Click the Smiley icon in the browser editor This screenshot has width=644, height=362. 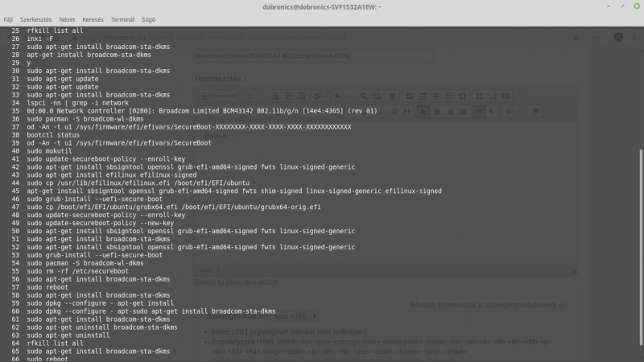449,96
